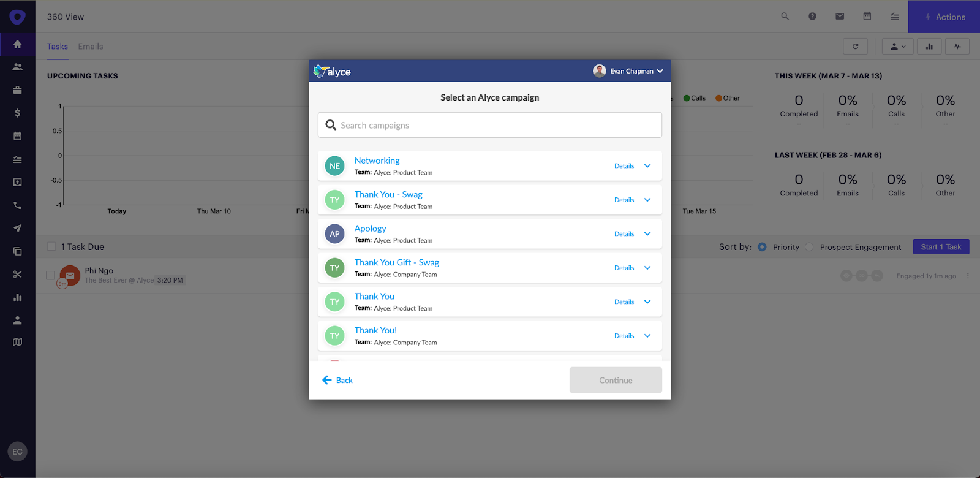Viewport: 980px width, 478px height.
Task: Open the help question mark icon
Action: (x=812, y=17)
